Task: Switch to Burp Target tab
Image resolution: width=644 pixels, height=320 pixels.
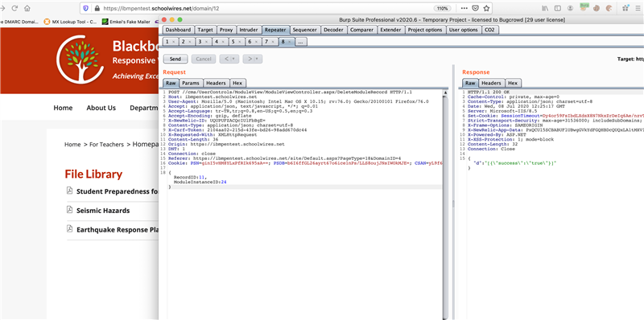Action: pos(205,30)
